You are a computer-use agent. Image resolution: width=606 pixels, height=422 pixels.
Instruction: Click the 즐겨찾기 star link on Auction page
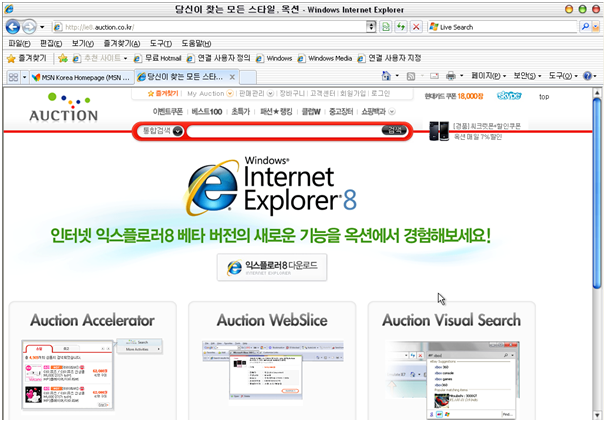point(163,94)
